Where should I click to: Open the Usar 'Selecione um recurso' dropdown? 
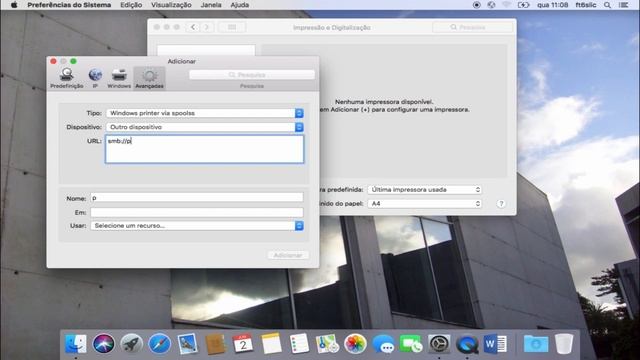point(197,226)
